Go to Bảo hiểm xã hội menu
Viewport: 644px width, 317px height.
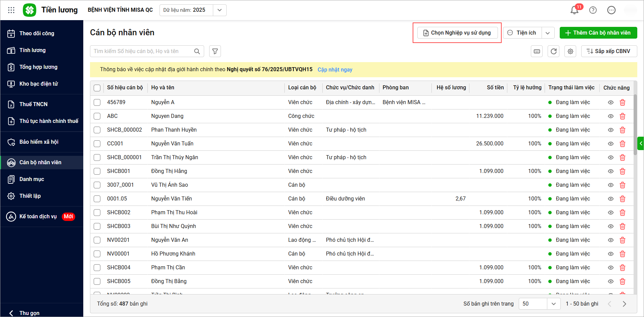coord(39,142)
